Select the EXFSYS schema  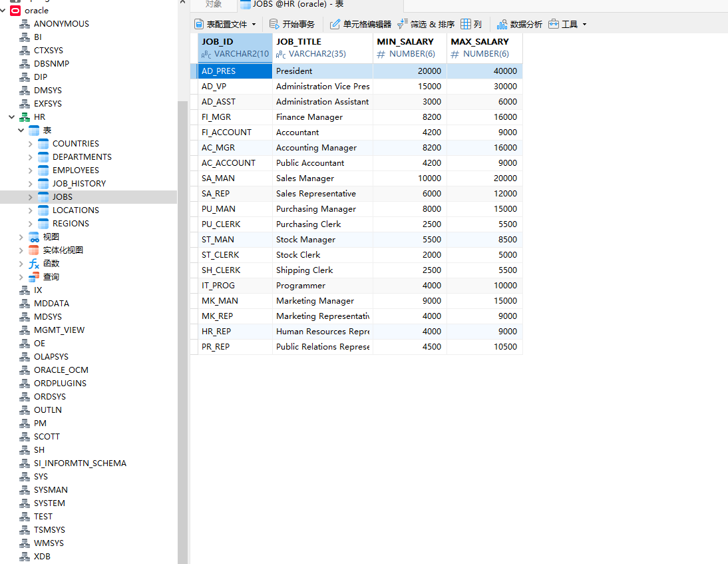pyautogui.click(x=48, y=104)
